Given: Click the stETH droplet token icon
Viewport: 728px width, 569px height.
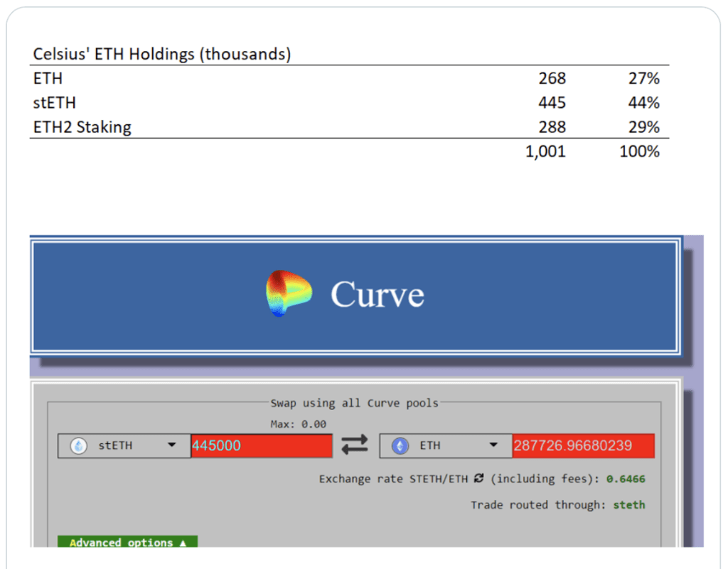Looking at the screenshot, I should (78, 445).
